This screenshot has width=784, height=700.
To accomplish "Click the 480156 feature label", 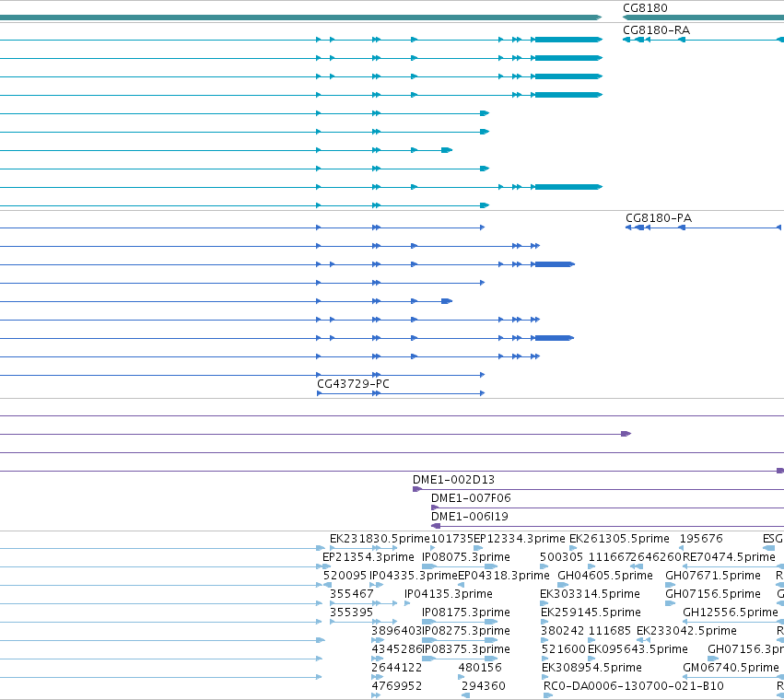I will tap(479, 668).
